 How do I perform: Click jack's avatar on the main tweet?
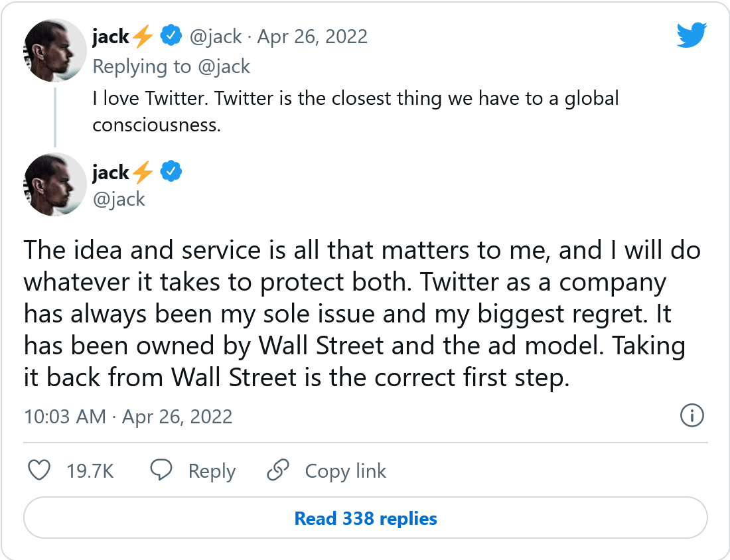pyautogui.click(x=55, y=185)
